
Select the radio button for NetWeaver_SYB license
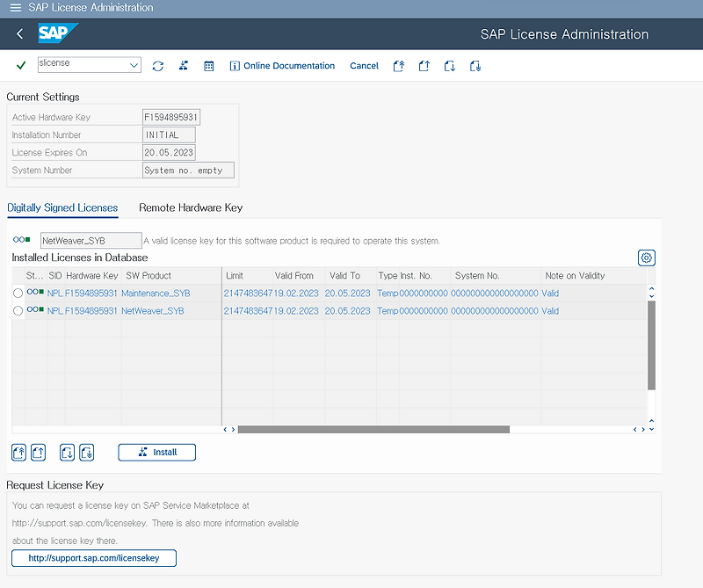[18, 310]
